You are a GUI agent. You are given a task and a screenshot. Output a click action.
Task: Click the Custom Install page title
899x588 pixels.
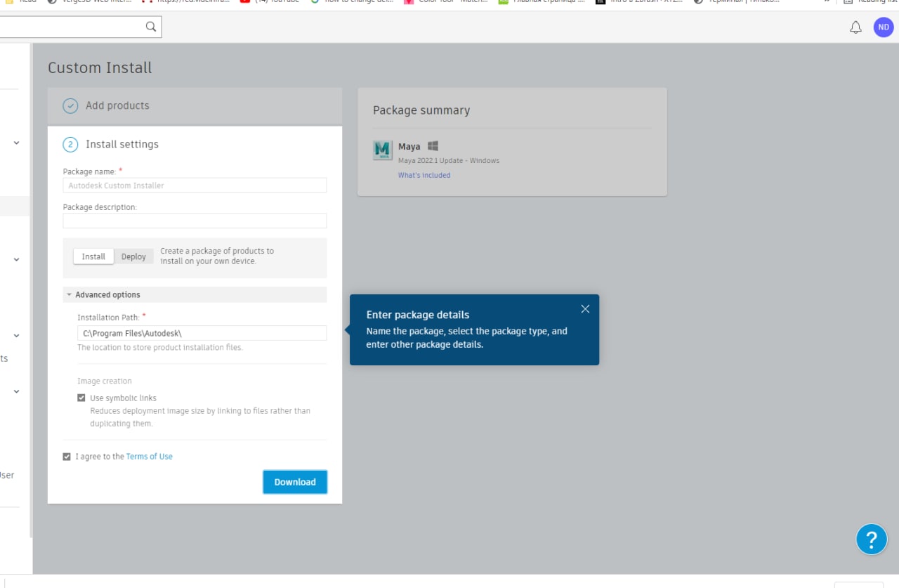[x=100, y=68]
